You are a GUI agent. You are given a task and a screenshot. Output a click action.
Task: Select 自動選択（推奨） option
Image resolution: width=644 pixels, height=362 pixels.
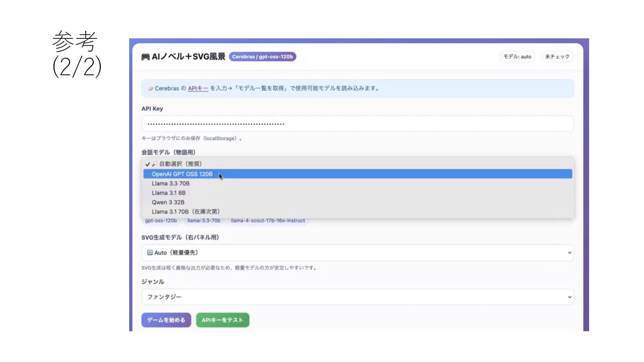(x=358, y=164)
